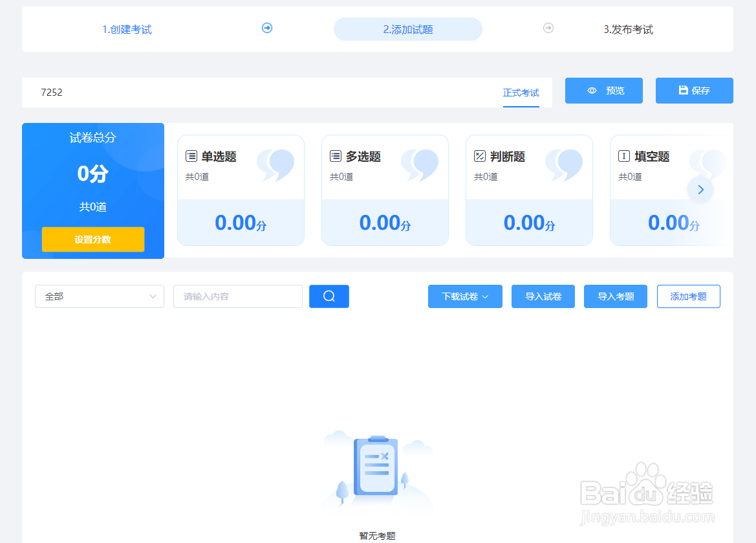The height and width of the screenshot is (543, 756).
Task: Click the 添加考题 add question button
Action: tap(688, 296)
